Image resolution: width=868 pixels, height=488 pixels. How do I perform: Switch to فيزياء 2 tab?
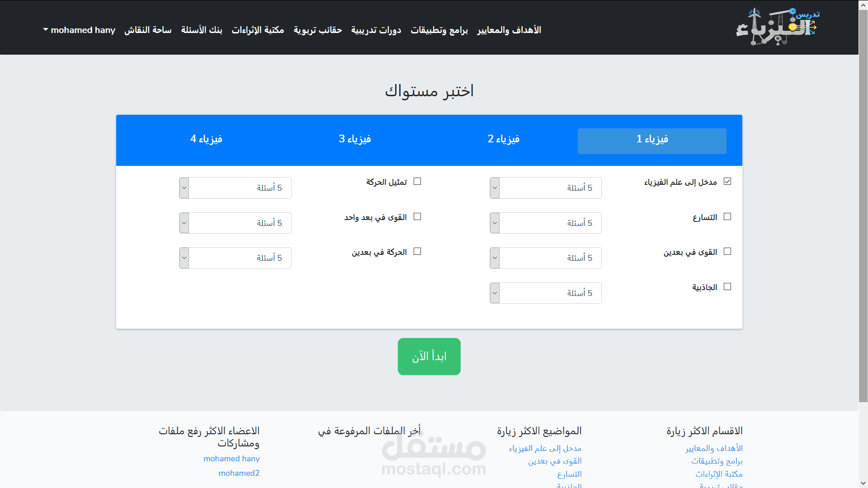pyautogui.click(x=503, y=139)
